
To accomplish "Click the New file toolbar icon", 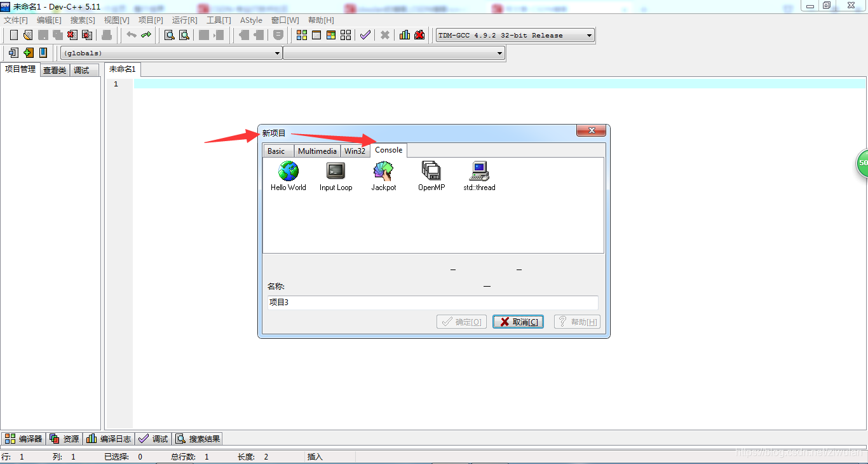I will (x=13, y=35).
